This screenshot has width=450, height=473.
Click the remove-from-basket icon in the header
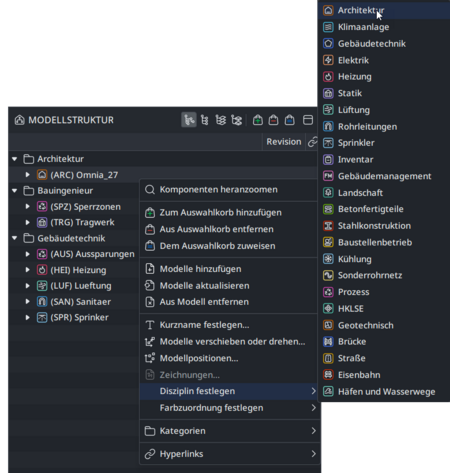(x=273, y=120)
